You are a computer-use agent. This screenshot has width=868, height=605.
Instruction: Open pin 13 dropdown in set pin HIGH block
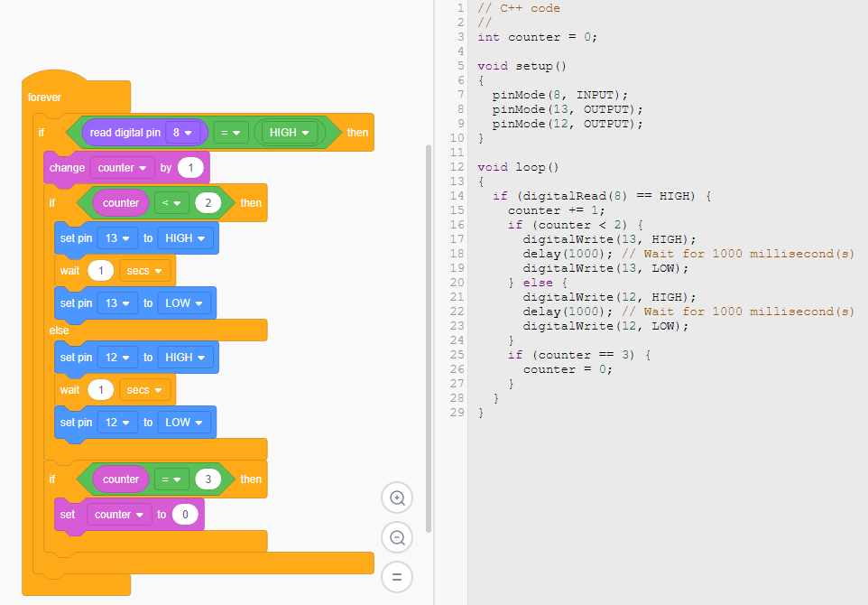(117, 238)
